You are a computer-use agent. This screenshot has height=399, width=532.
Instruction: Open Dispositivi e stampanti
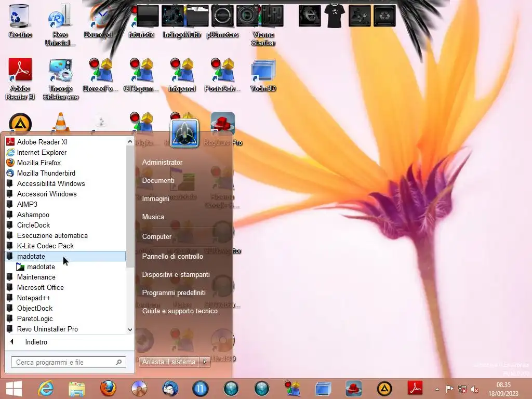tap(176, 274)
